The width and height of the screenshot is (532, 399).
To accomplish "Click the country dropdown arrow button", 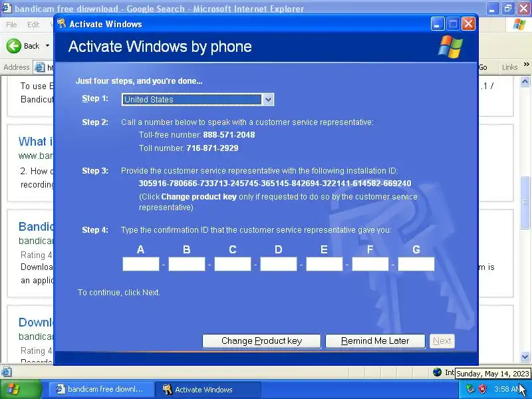I will tap(268, 99).
